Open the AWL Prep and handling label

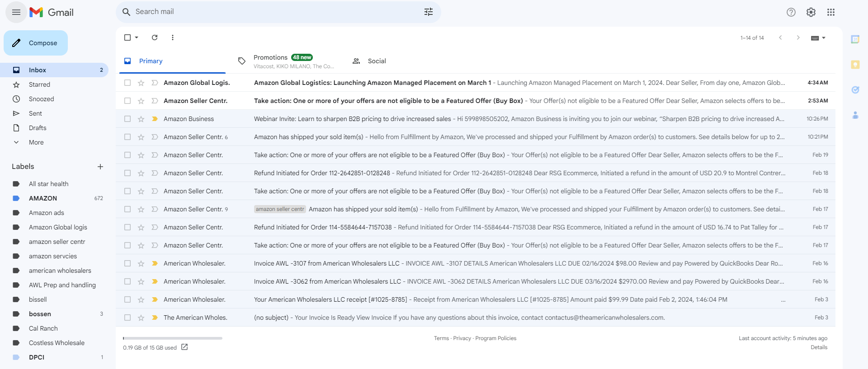pyautogui.click(x=54, y=285)
